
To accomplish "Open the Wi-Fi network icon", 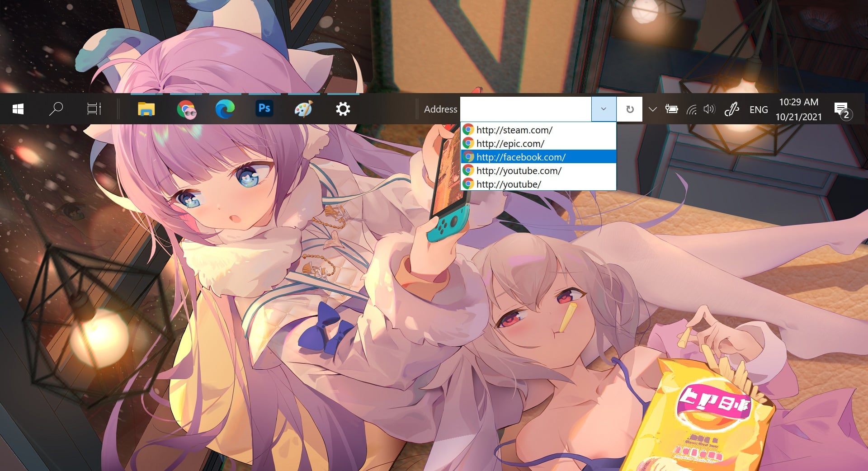I will tap(691, 109).
